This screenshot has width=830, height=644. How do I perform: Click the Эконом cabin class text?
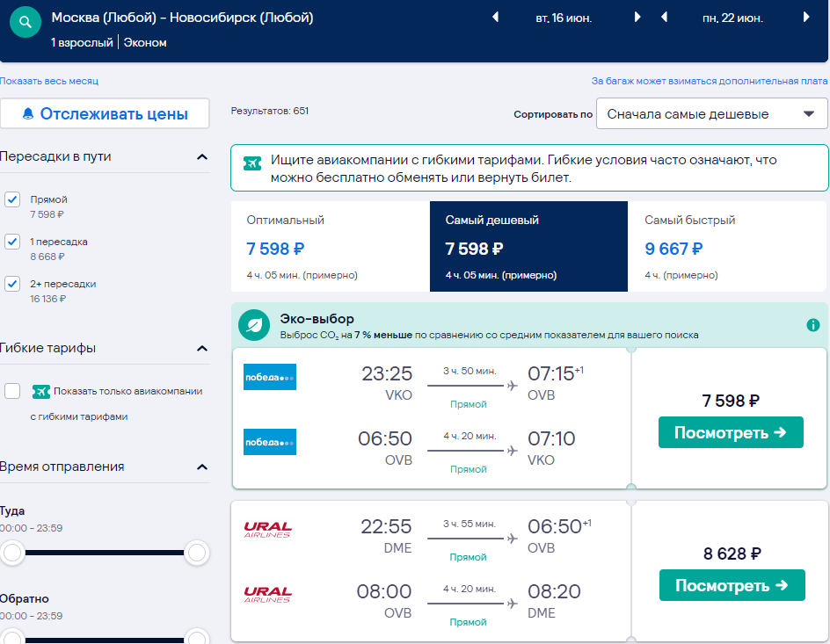[145, 42]
